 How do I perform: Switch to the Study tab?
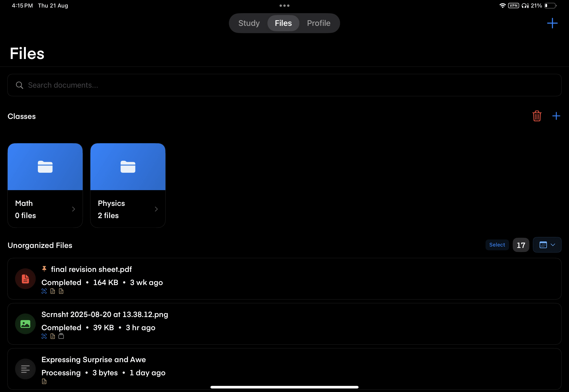pos(249,23)
